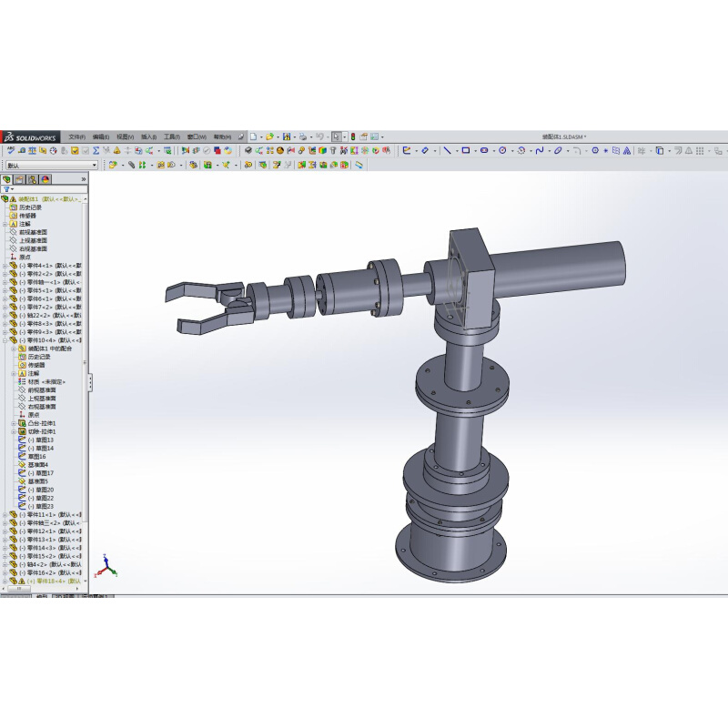Image resolution: width=728 pixels, height=728 pixels.
Task: Select the Line sketch tool
Action: 447,150
